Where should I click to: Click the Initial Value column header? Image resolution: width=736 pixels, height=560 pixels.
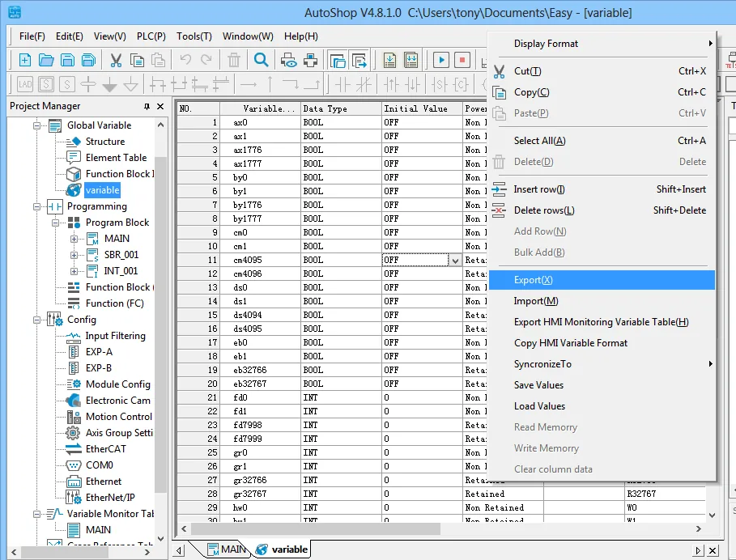pos(422,108)
